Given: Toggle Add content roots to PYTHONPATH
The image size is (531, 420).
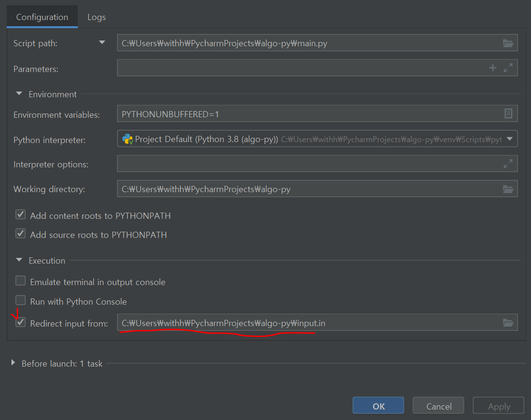Looking at the screenshot, I should (21, 215).
